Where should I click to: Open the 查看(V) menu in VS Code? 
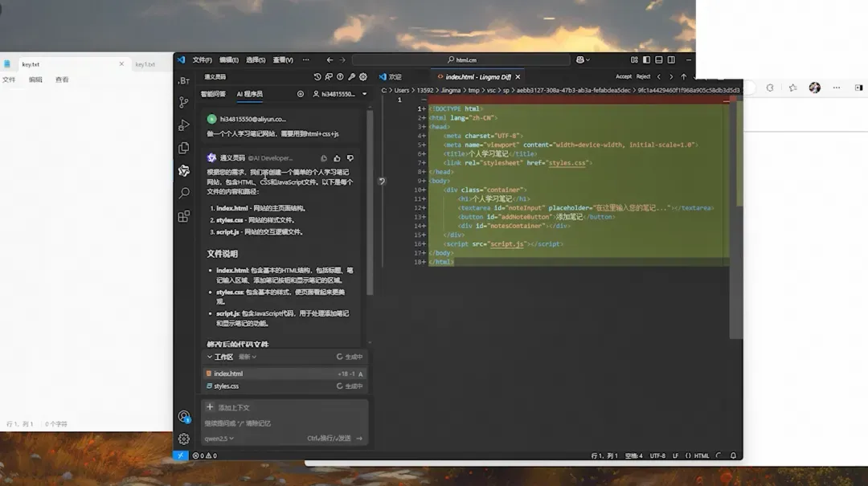click(283, 59)
